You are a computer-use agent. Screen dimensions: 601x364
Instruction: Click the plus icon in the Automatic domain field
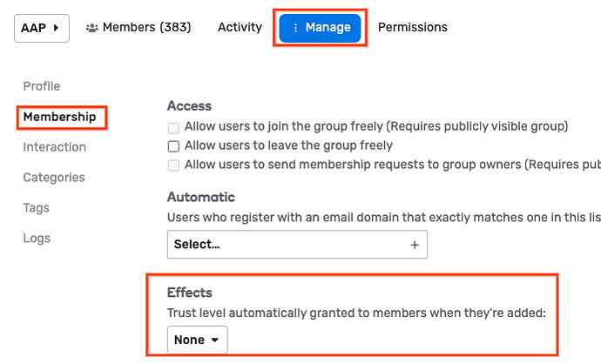point(415,245)
